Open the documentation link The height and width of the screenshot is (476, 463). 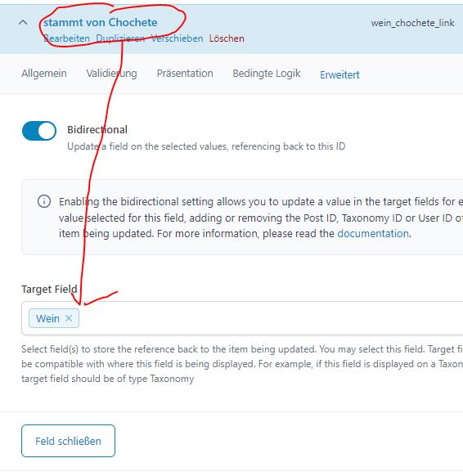pos(373,233)
